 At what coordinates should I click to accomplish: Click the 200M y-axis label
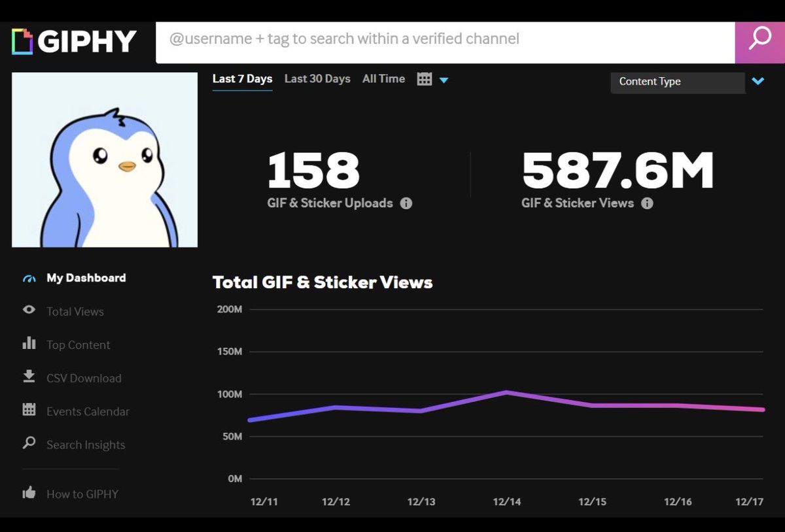230,309
